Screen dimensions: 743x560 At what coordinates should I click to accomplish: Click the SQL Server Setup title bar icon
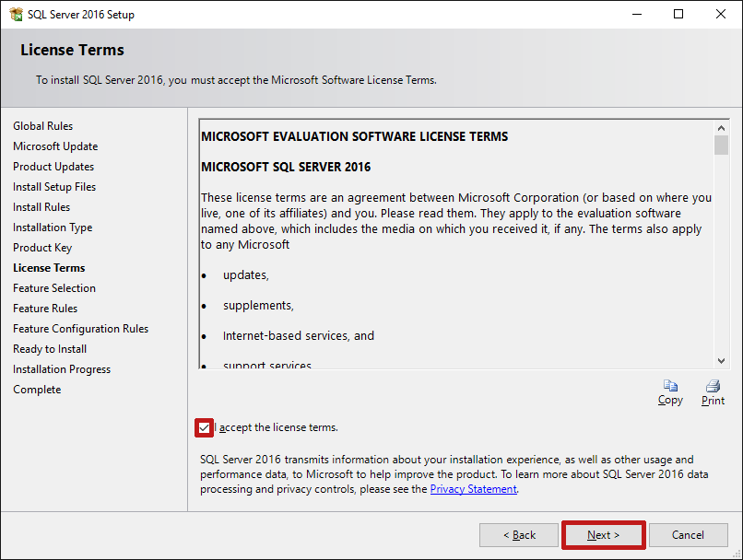pyautogui.click(x=16, y=14)
